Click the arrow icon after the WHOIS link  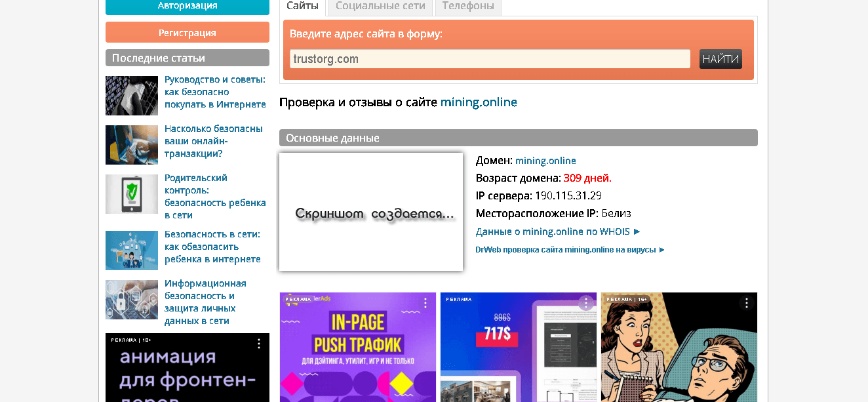(x=637, y=231)
